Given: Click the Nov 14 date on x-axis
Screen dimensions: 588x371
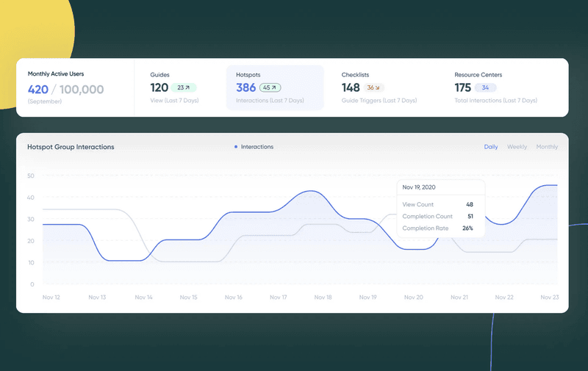Looking at the screenshot, I should pos(143,298).
